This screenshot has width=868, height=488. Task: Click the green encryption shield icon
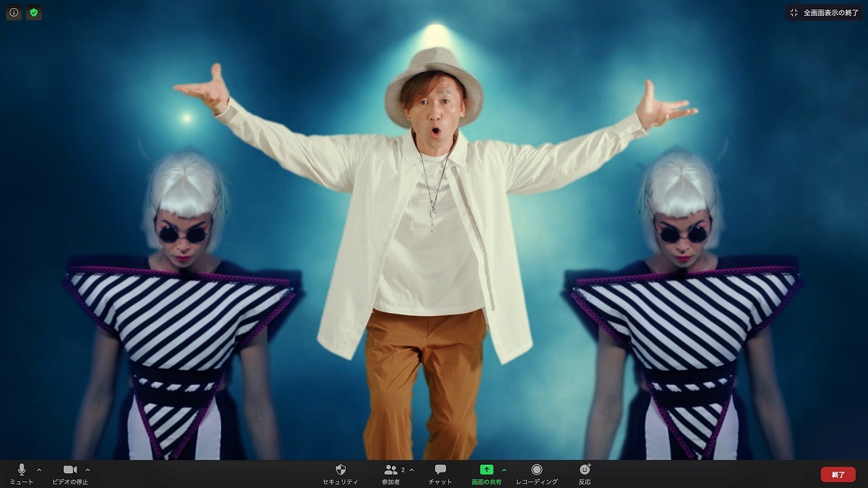click(34, 12)
